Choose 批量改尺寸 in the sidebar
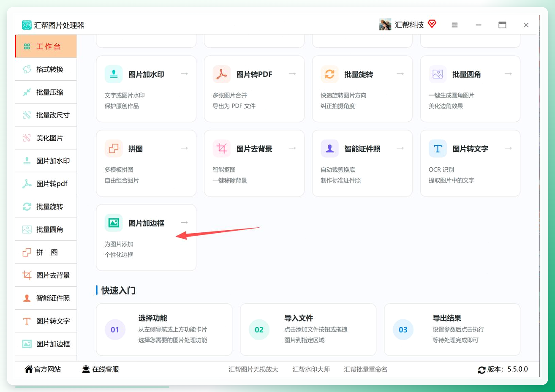Image resolution: width=555 pixels, height=392 pixels. 46,115
